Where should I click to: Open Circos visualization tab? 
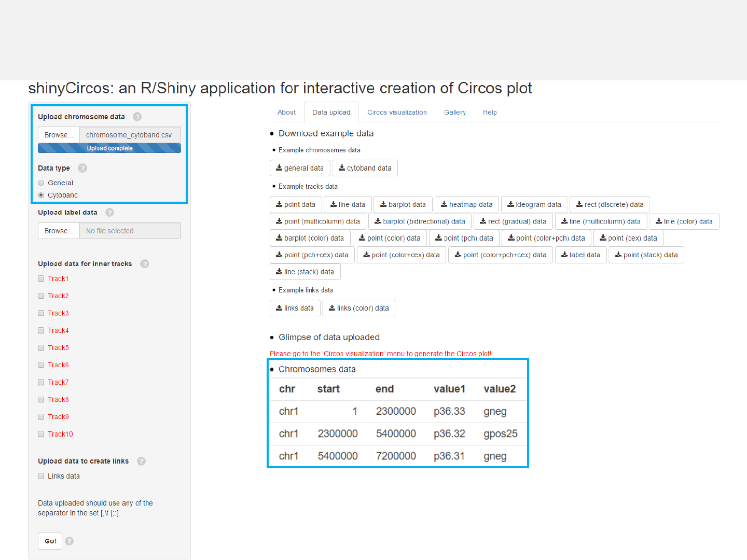(x=397, y=112)
